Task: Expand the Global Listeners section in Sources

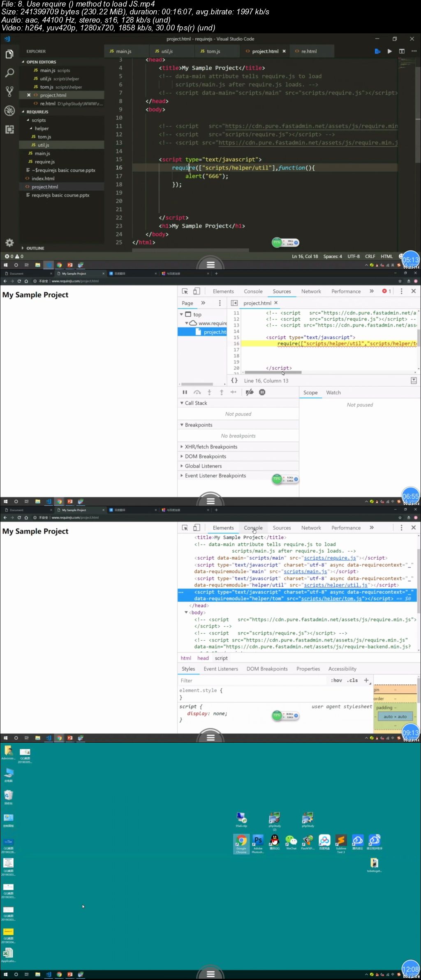Action: pos(182,466)
